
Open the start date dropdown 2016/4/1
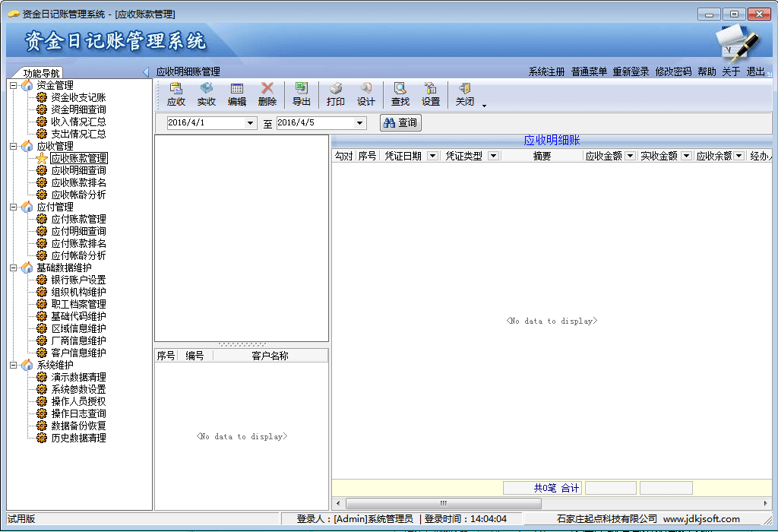point(250,123)
